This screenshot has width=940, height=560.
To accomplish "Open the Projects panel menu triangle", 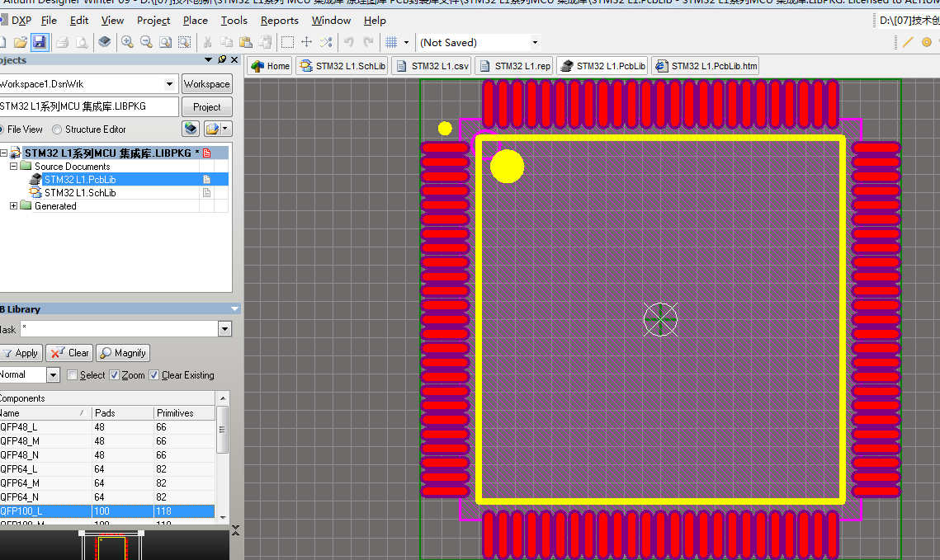I will tap(209, 60).
